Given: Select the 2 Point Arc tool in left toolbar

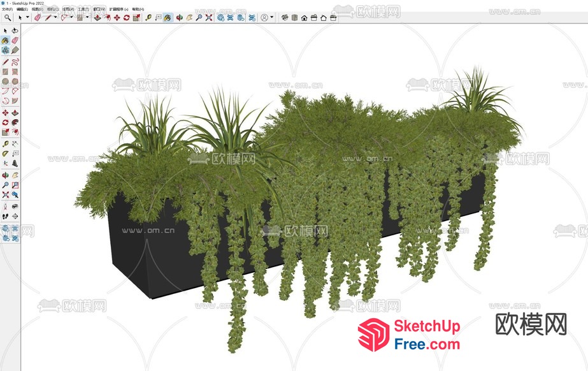Looking at the screenshot, I should (15, 91).
